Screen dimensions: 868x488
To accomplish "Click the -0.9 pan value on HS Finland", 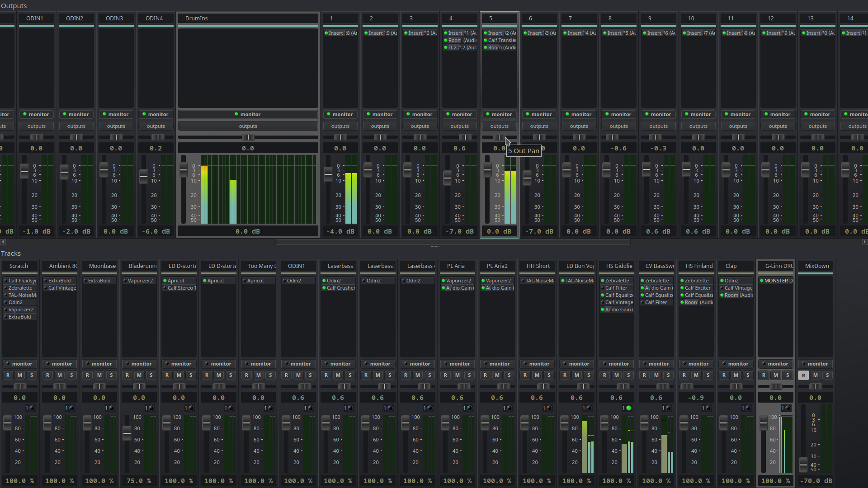I will [696, 398].
